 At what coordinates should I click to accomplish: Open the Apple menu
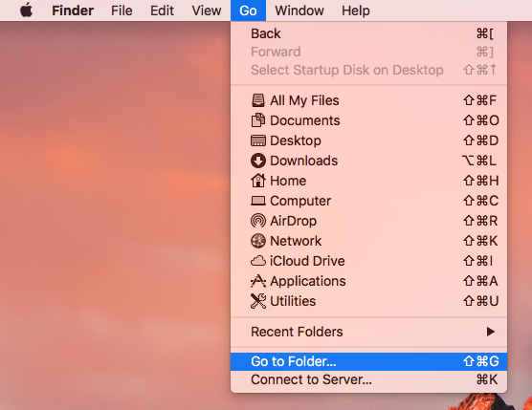tap(26, 11)
